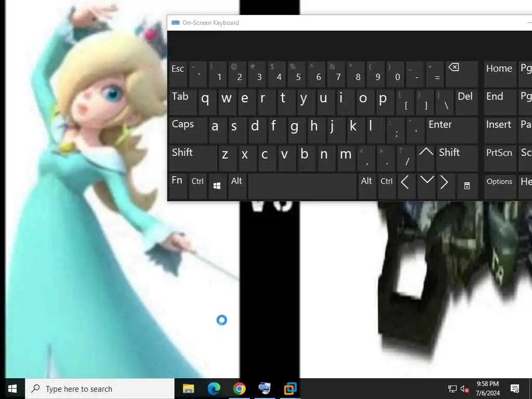Open the Action Center notifications icon
The image size is (532, 399).
coord(515,389)
